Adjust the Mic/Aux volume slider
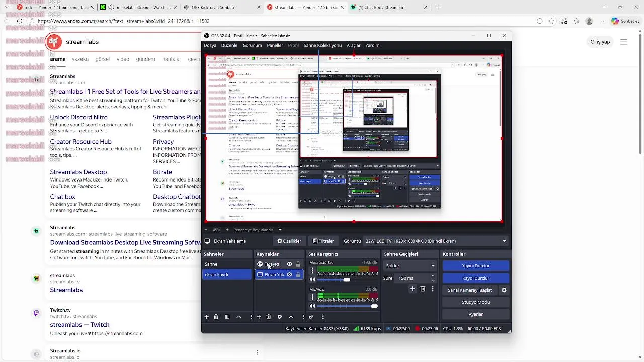Image resolution: width=644 pixels, height=362 pixels. tap(347, 306)
